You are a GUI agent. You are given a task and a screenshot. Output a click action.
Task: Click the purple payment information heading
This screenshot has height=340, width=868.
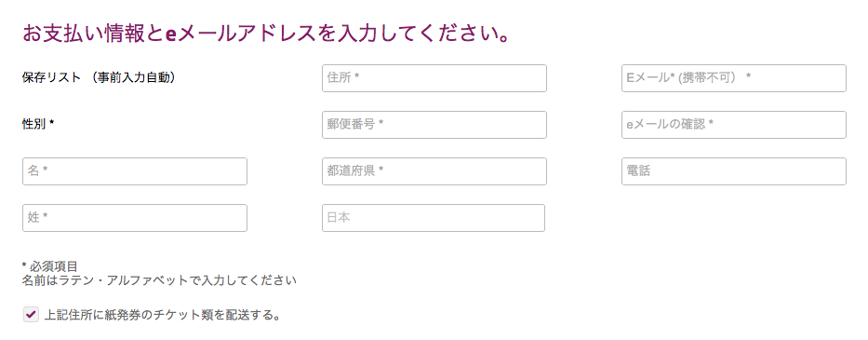click(266, 35)
